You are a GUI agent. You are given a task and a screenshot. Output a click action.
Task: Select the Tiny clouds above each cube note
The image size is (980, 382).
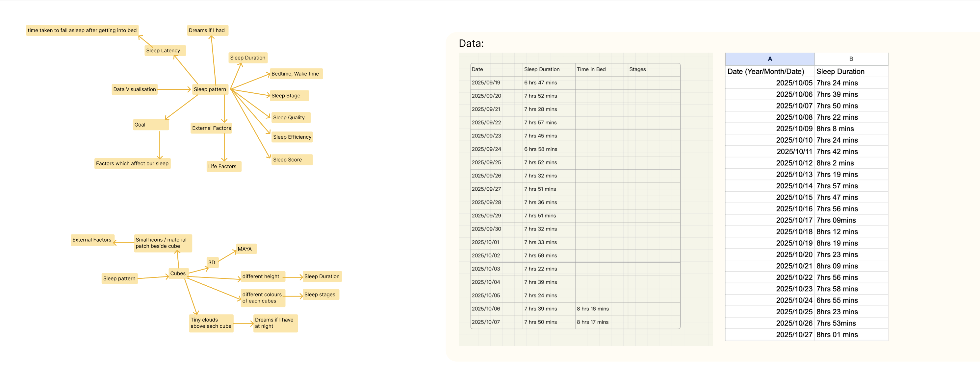pos(211,323)
